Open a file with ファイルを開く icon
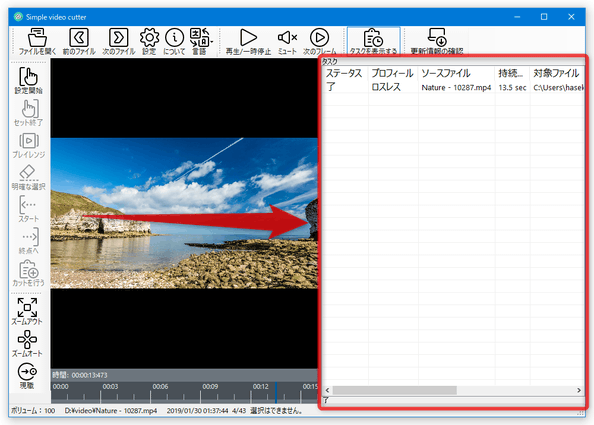594x425 pixels. 37,41
